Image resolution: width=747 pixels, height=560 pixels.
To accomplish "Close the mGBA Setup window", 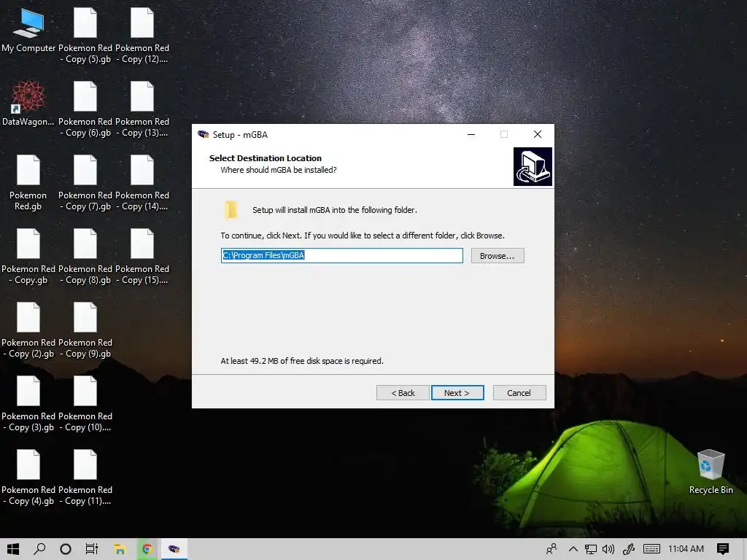I will [538, 134].
